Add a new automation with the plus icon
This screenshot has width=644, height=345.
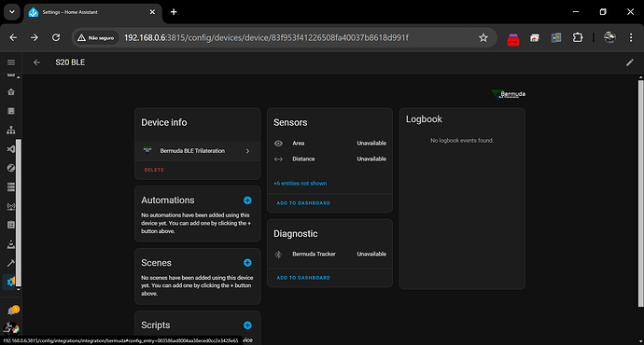(247, 200)
